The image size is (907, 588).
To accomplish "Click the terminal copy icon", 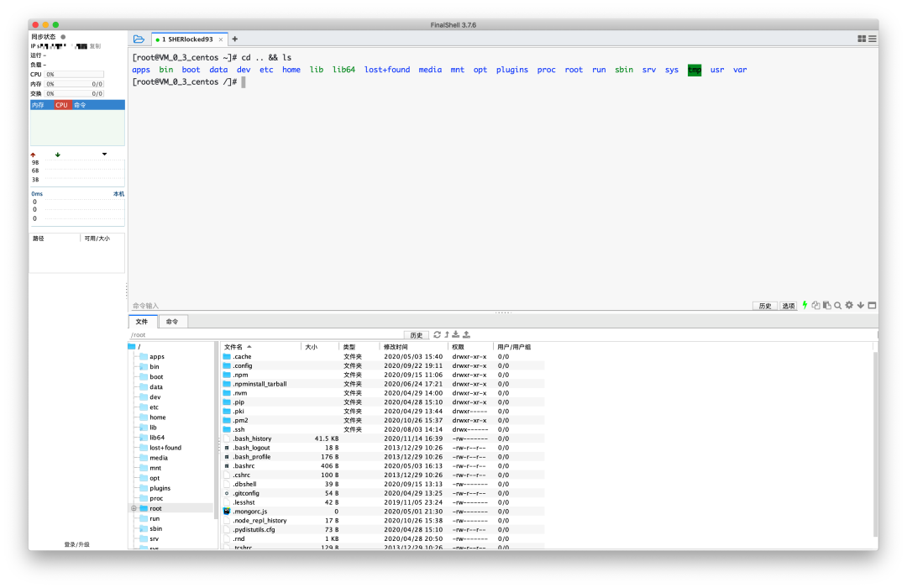I will (x=815, y=305).
